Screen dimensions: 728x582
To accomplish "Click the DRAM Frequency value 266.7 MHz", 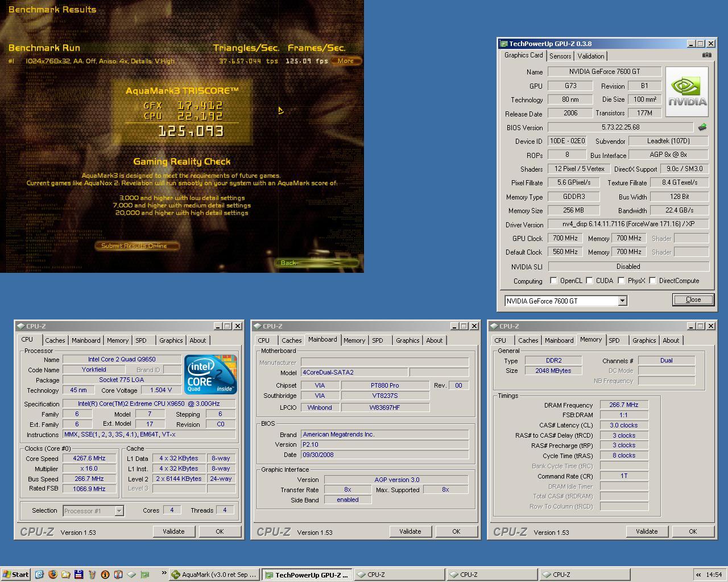I will (x=624, y=405).
